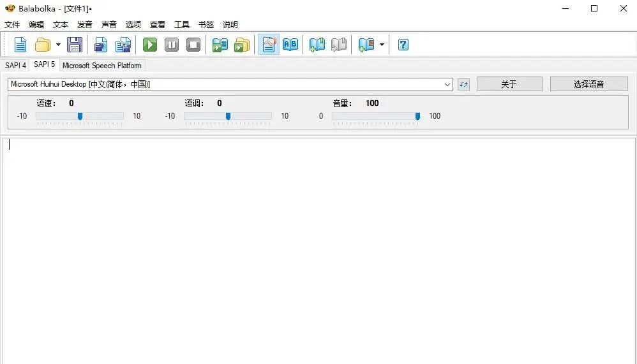The height and width of the screenshot is (364, 637).
Task: Expand the named bookmarks dropdown arrow
Action: pos(382,45)
